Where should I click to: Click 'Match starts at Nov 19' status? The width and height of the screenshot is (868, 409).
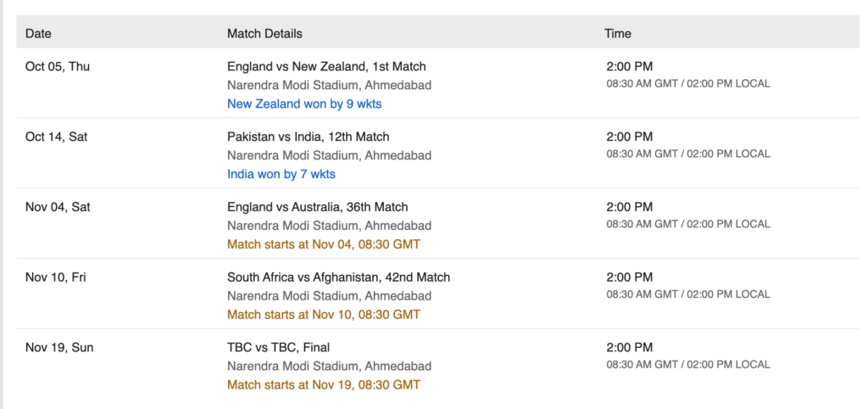coord(324,384)
